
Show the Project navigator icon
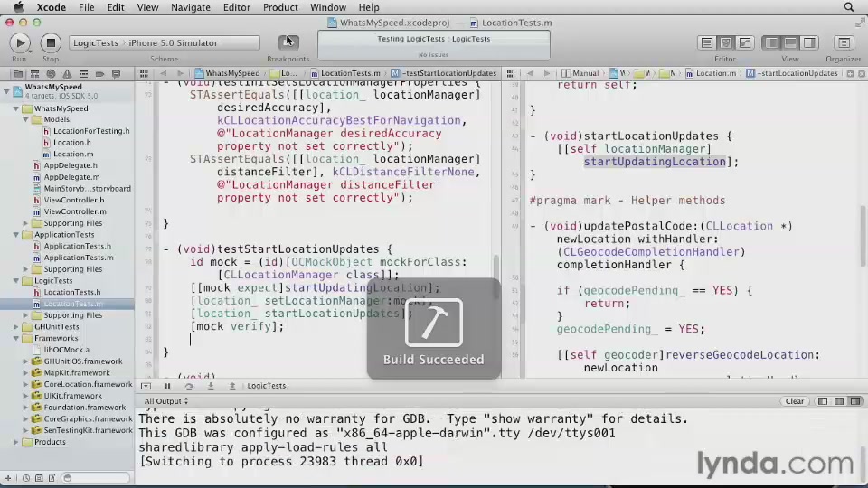click(x=18, y=73)
